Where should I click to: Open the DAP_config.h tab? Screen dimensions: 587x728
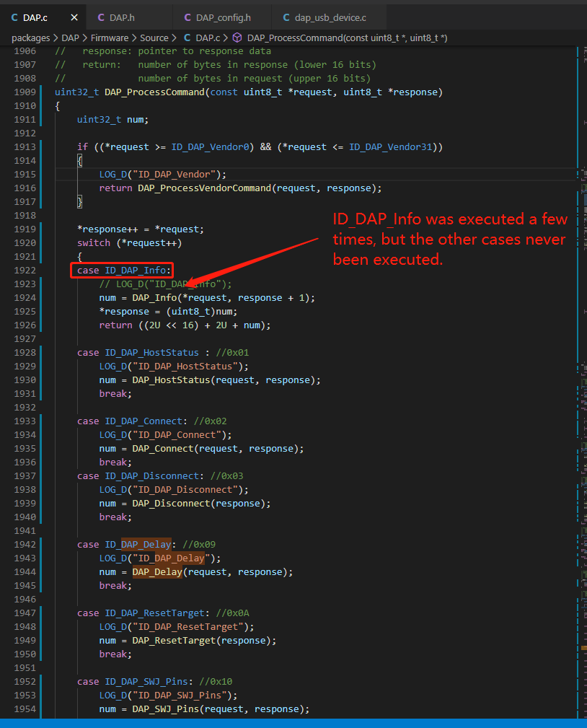[x=223, y=17]
